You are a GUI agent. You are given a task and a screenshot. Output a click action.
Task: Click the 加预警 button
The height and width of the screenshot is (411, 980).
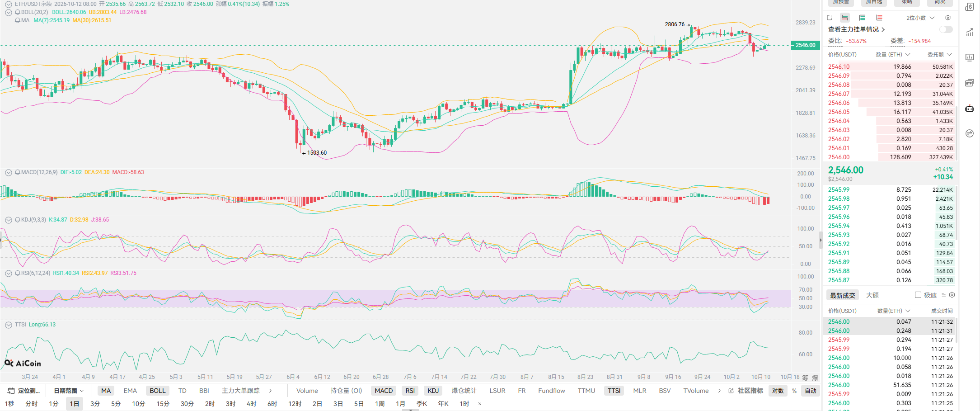841,2
